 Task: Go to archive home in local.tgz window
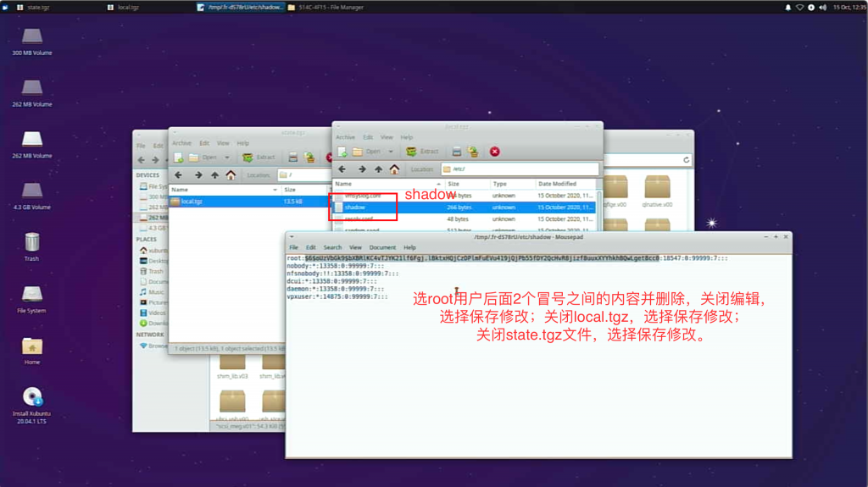tap(394, 169)
